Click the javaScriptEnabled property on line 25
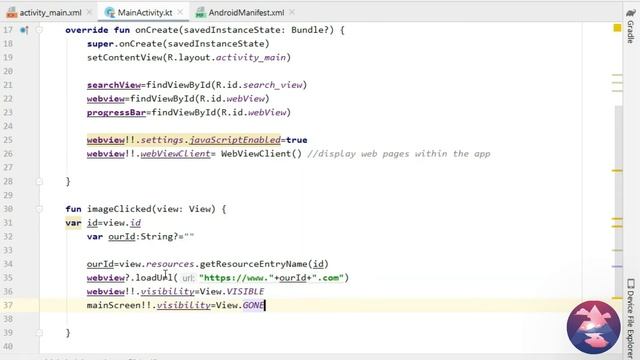The height and width of the screenshot is (360, 640). (x=235, y=140)
